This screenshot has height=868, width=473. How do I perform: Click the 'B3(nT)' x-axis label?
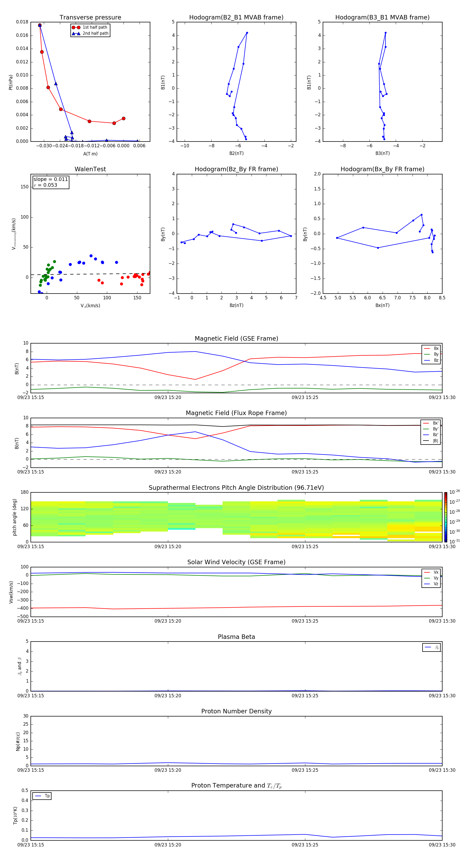pos(382,153)
